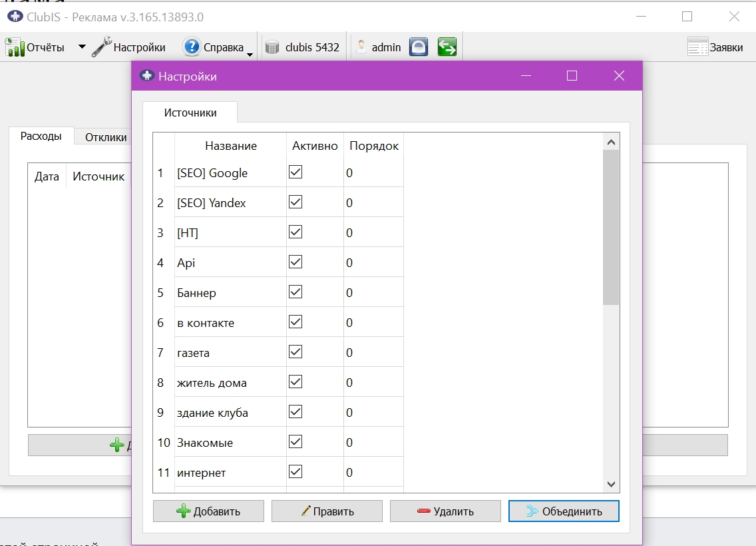Click Источник column header in Расходы table
Viewport: 756px width, 546px height.
click(x=98, y=176)
